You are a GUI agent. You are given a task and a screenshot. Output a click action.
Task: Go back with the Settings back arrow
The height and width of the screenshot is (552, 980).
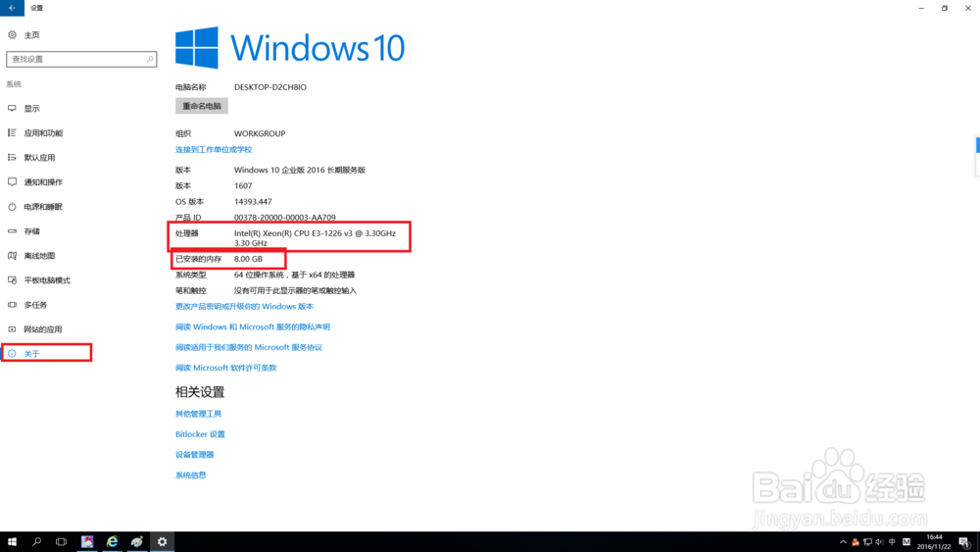click(x=12, y=8)
